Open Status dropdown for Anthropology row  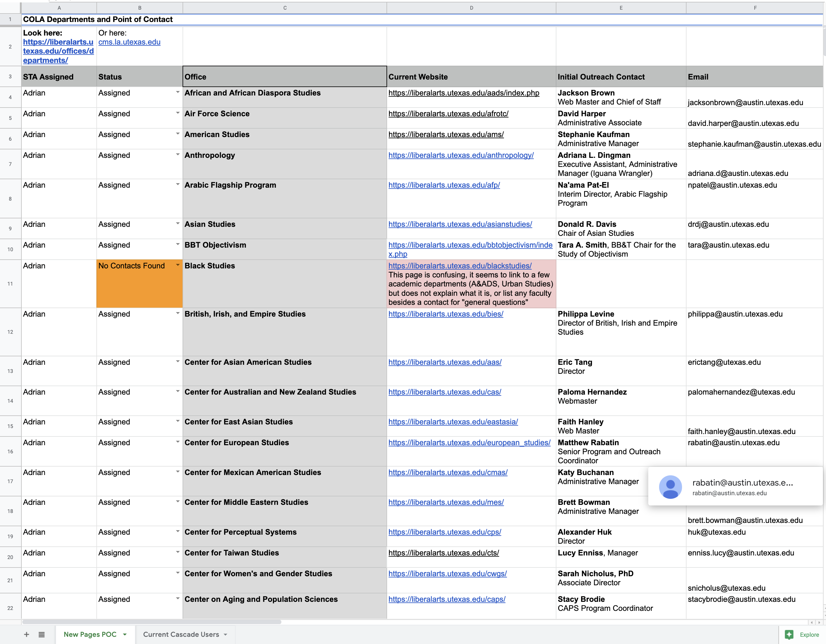[x=177, y=155]
